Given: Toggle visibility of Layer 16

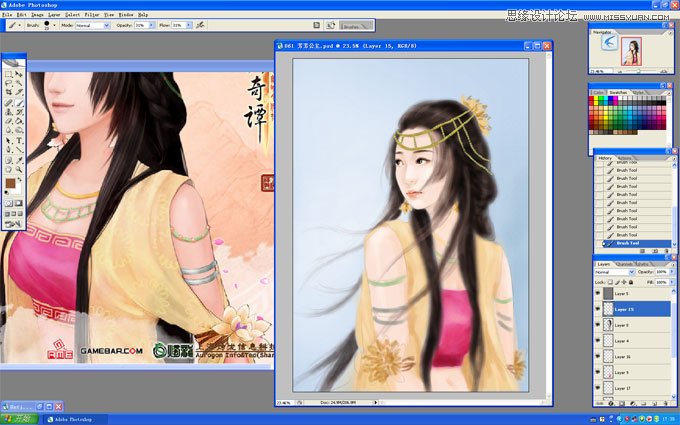Looking at the screenshot, I should pyautogui.click(x=598, y=356).
